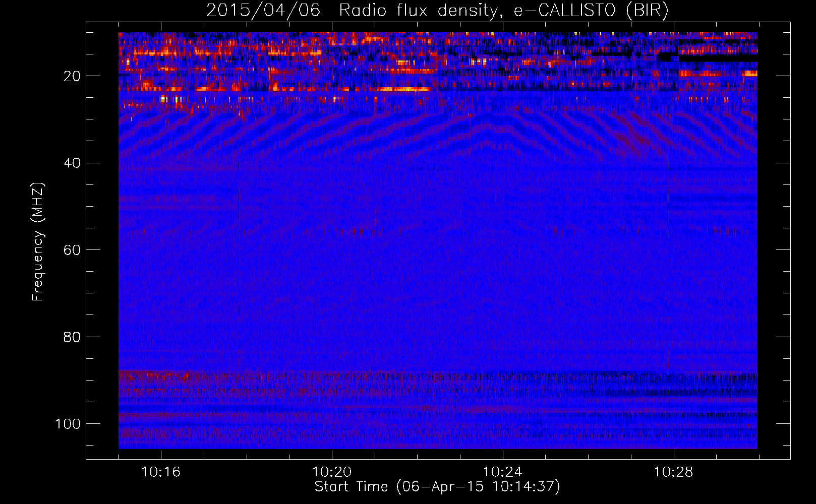Click the 20 frequency tick label
The image size is (816, 504).
72,76
